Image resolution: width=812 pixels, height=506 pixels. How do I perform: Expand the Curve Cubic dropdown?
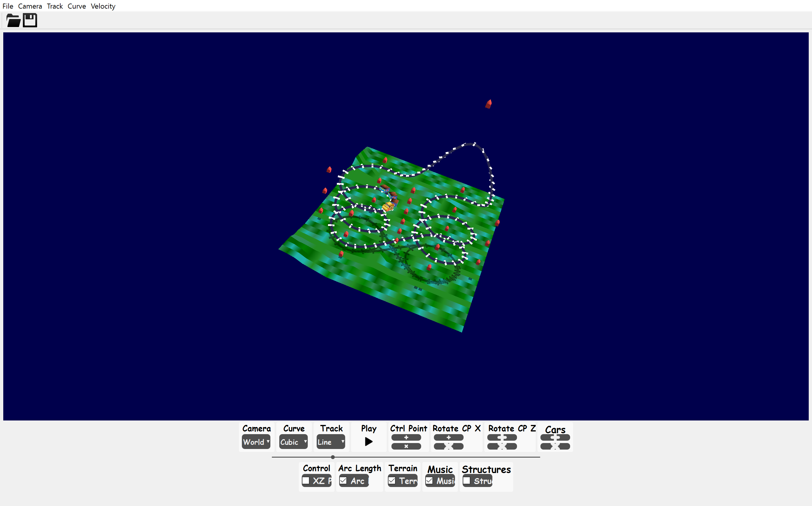293,442
